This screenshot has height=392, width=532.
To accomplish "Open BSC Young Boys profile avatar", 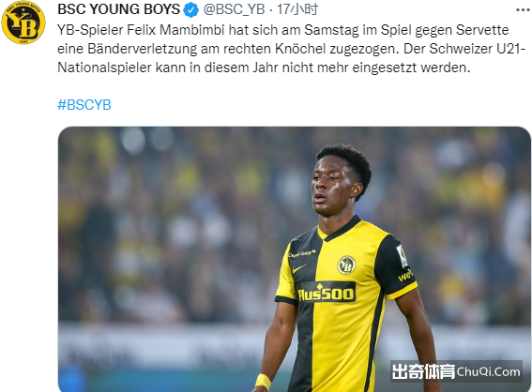I will pos(23,23).
